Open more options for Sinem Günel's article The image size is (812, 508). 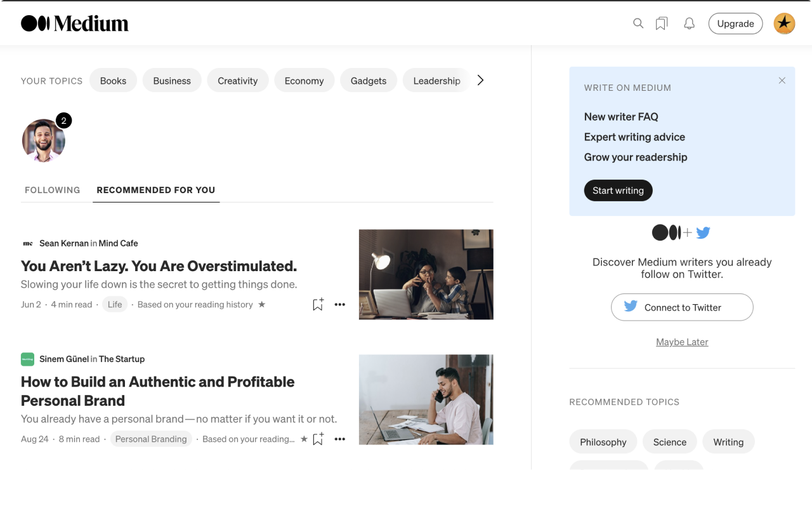coord(339,439)
